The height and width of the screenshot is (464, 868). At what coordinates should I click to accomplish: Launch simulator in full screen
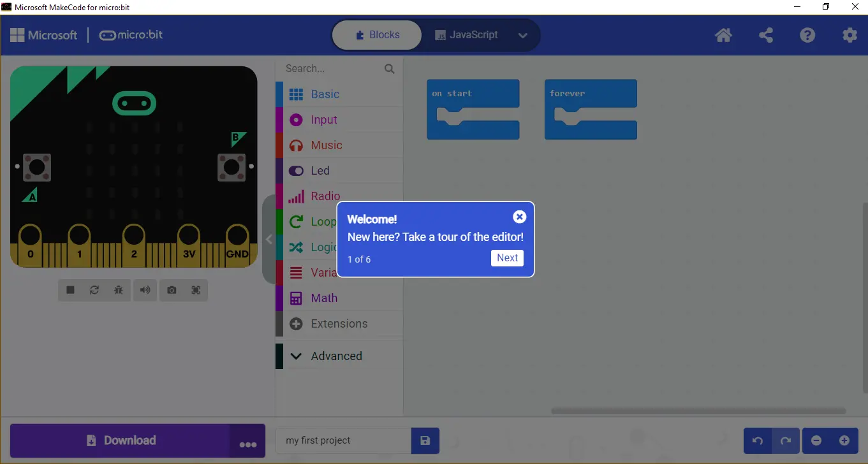point(196,290)
